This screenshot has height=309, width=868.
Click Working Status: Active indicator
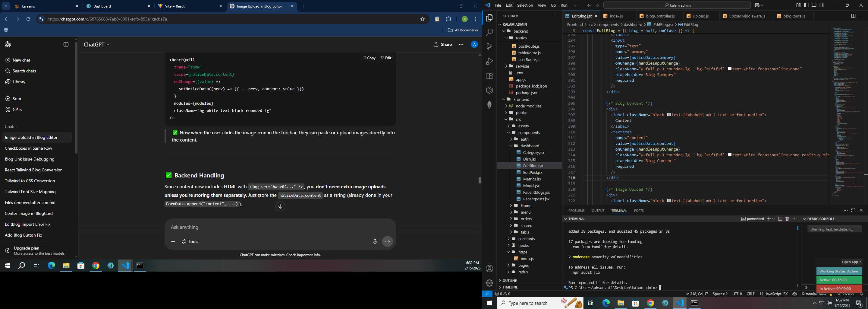(x=839, y=271)
